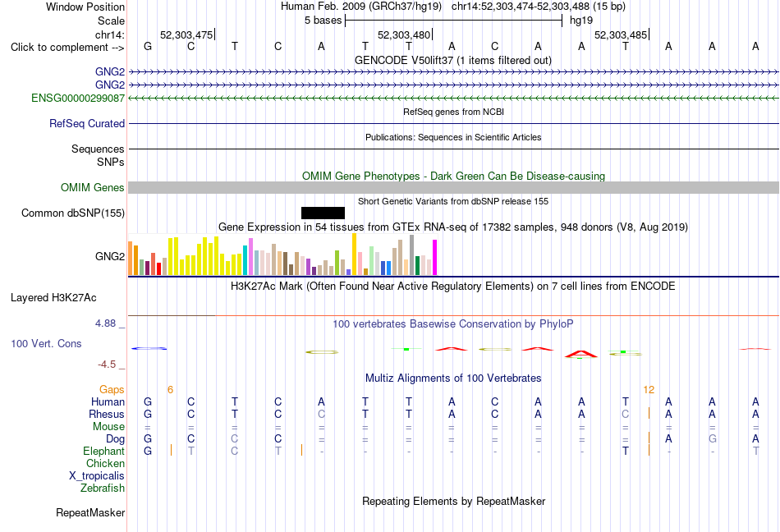Select the Mouse alignment row label
Screen dimensions: 780x532
pos(109,427)
